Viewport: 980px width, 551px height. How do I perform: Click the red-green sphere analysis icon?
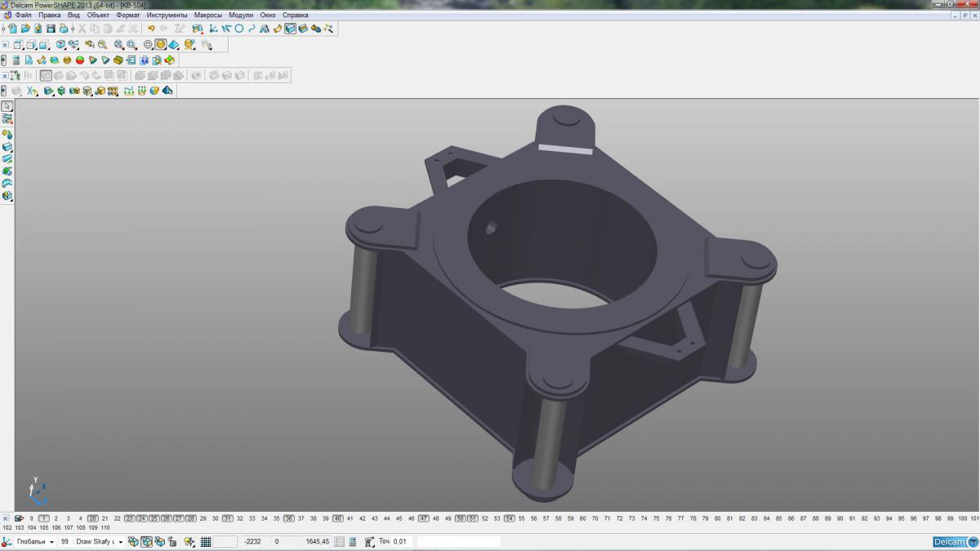(80, 60)
